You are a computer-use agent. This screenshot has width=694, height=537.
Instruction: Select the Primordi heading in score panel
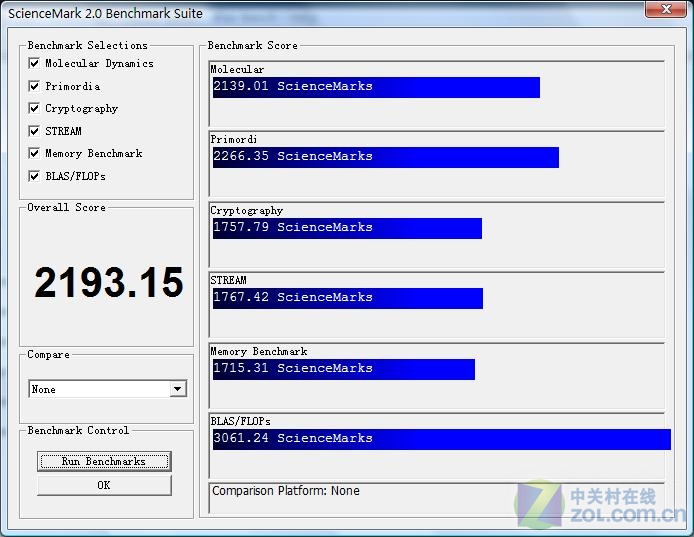click(234, 139)
